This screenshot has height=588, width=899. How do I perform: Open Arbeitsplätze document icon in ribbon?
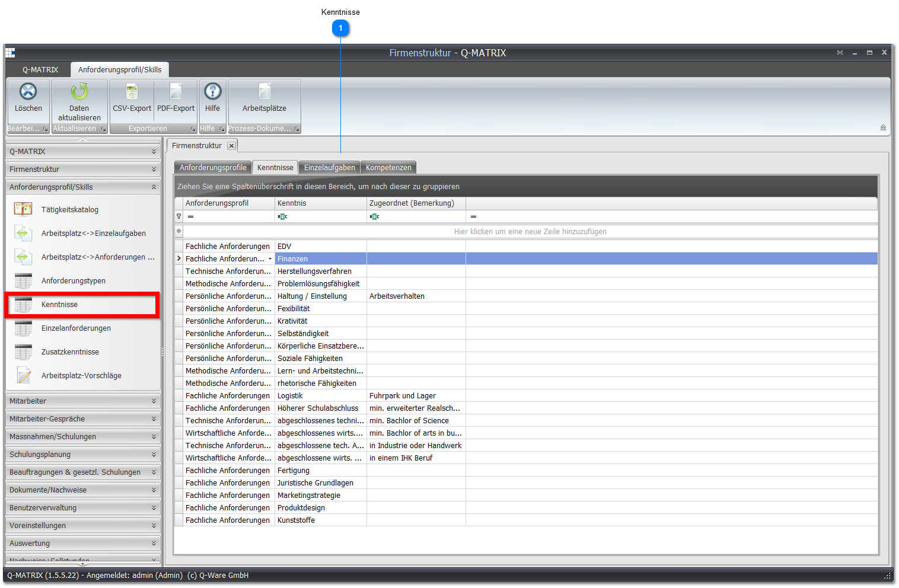(264, 91)
